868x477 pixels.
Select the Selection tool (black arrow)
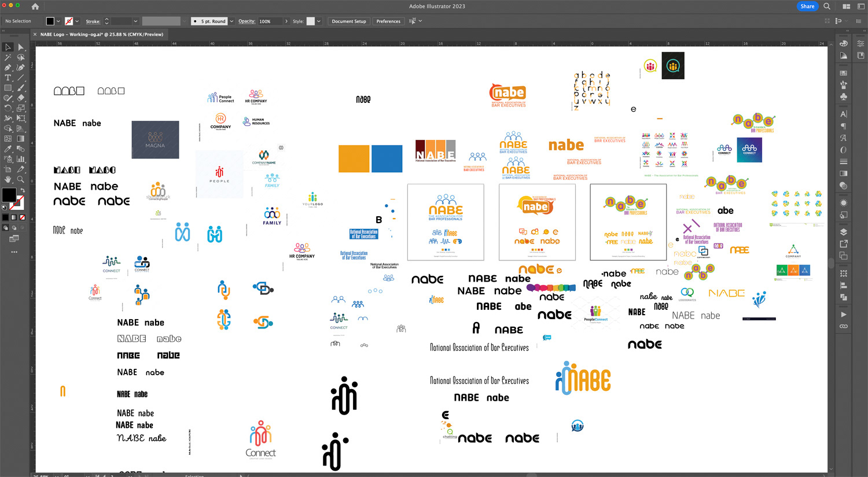tap(8, 47)
